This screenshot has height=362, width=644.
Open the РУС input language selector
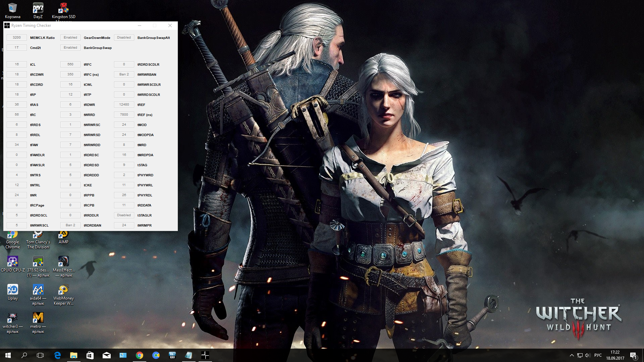[598, 355]
